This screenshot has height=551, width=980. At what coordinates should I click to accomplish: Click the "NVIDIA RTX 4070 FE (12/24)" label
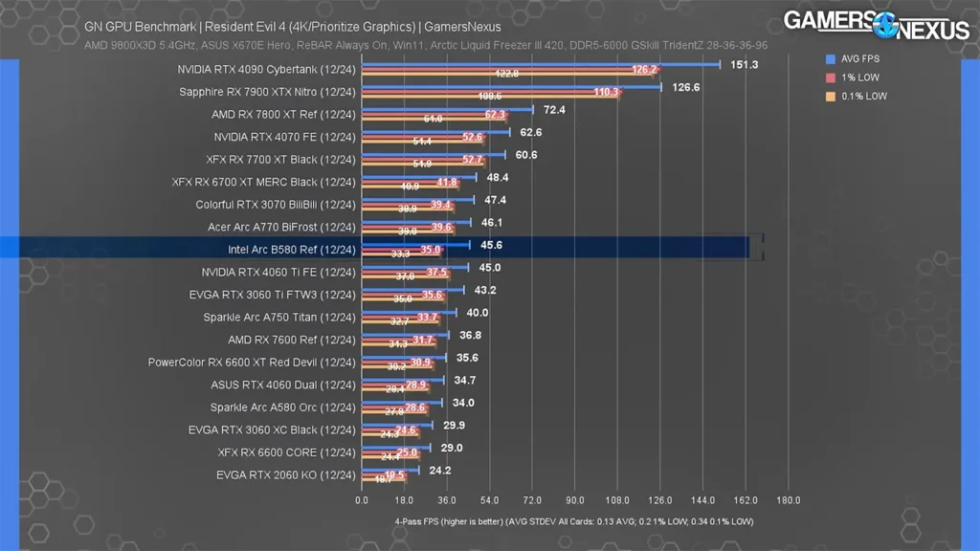[x=285, y=137]
